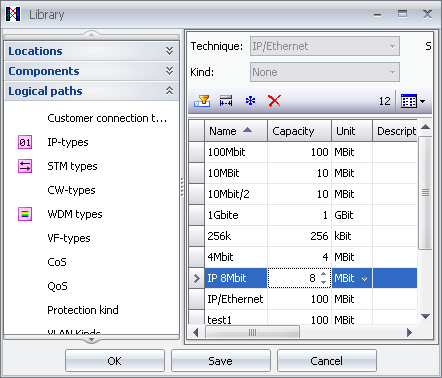Image resolution: width=442 pixels, height=378 pixels.
Task: Expand the Components section
Action: tap(92, 71)
